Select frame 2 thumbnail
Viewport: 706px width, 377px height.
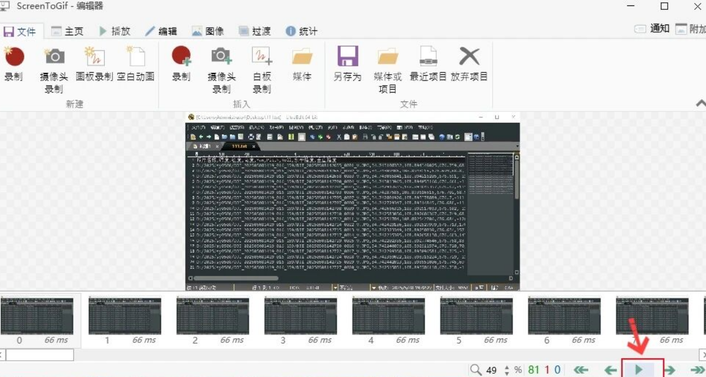[x=213, y=320]
